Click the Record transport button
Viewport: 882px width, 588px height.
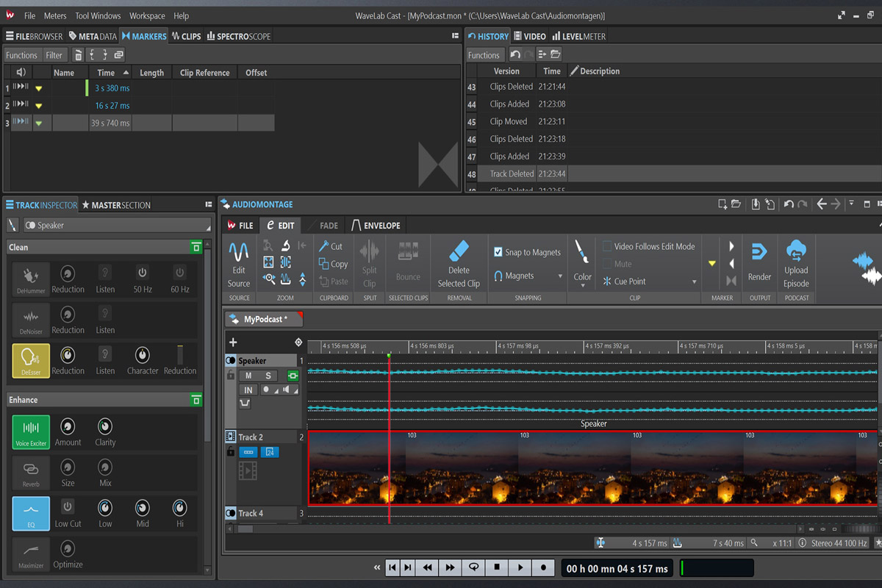click(543, 567)
